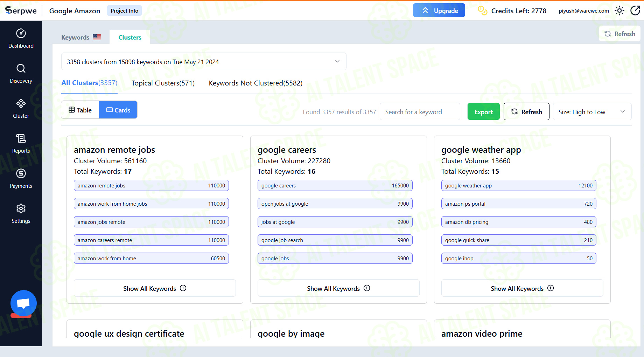Click the US flag icon beside Keywords

[97, 37]
